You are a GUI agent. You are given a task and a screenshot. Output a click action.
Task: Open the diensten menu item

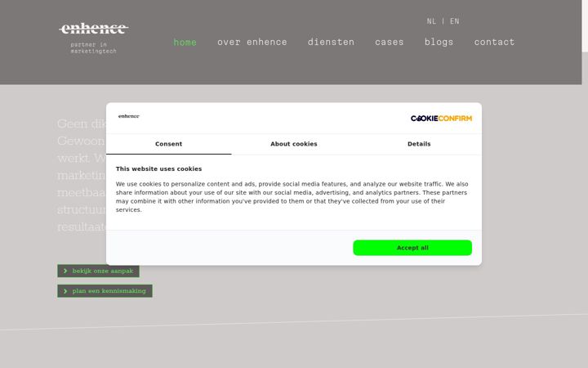click(x=331, y=42)
